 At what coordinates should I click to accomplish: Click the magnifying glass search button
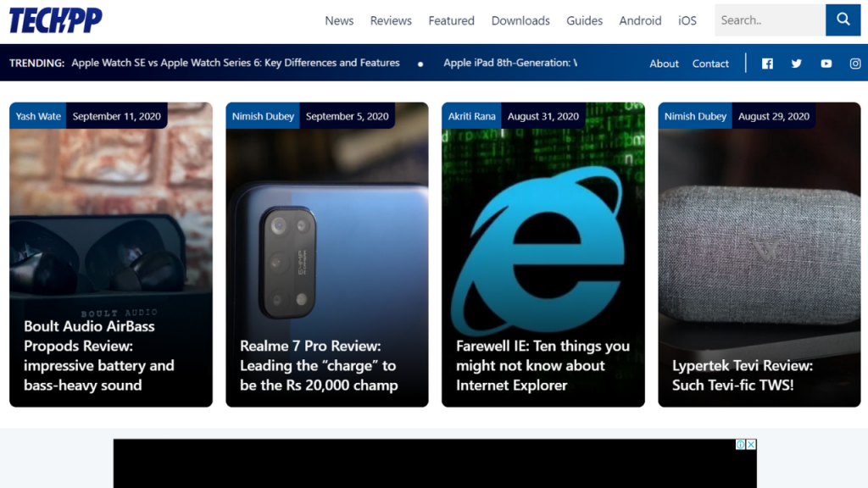tap(843, 20)
